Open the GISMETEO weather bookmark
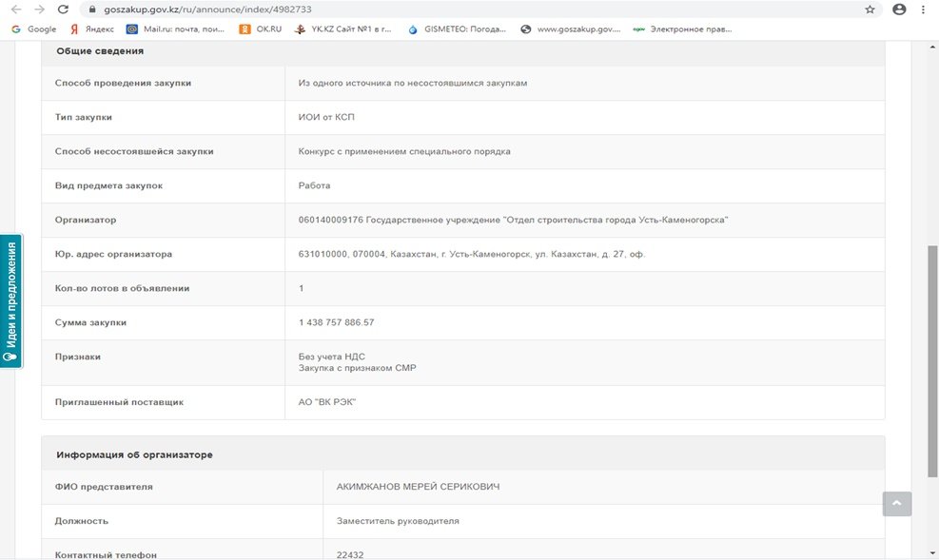Image resolution: width=939 pixels, height=560 pixels. pos(456,29)
